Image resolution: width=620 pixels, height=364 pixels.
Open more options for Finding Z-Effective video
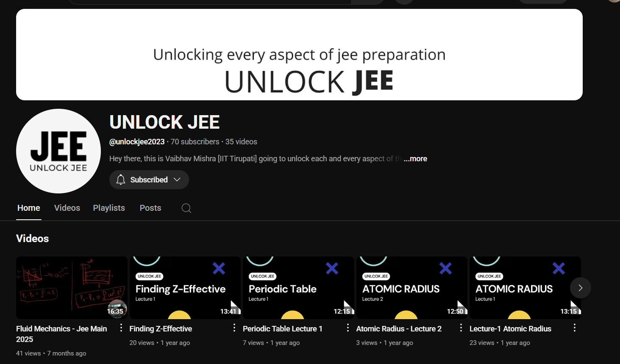(x=234, y=328)
